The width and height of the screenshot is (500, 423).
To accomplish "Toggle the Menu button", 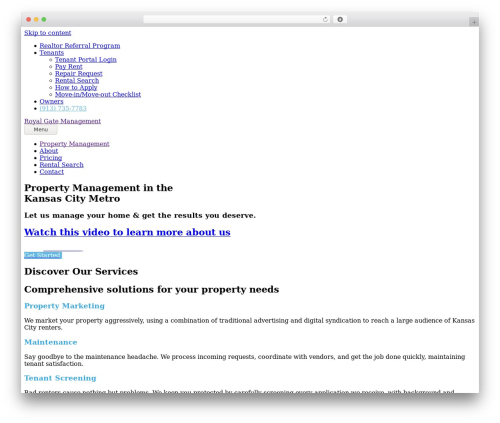I will 41,130.
